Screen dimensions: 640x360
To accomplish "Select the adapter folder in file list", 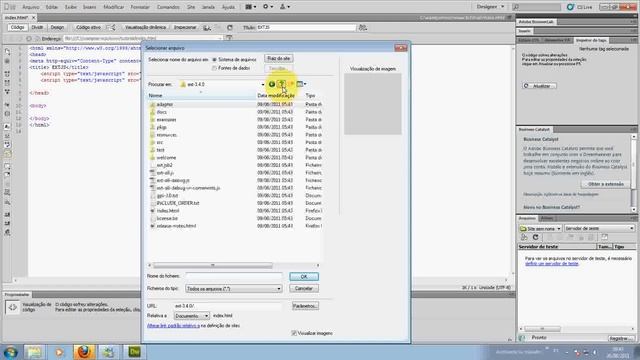I will coord(164,104).
